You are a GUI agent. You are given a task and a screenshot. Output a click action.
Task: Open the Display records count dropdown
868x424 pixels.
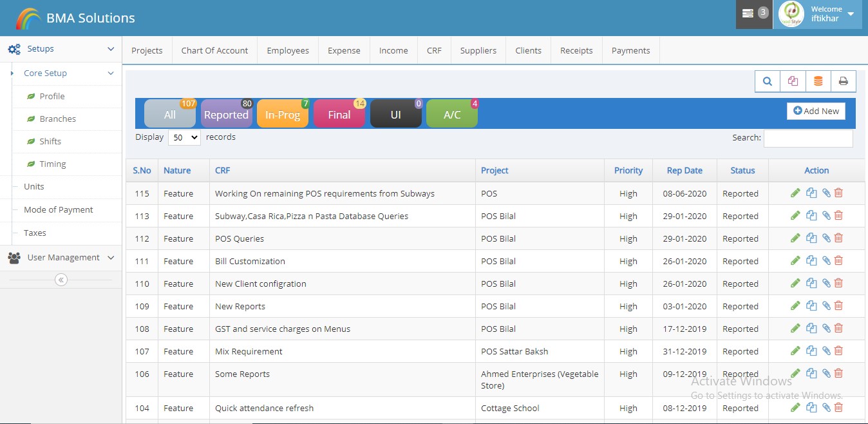[184, 138]
